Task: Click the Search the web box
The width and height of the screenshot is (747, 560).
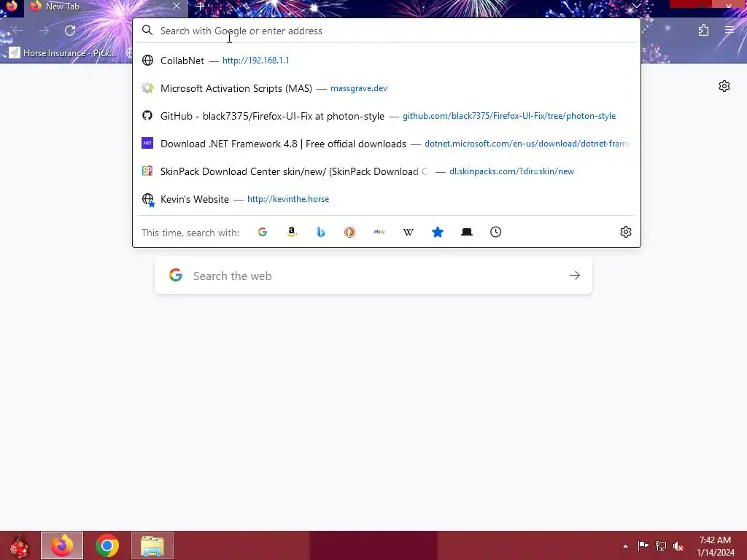Action: coord(373,276)
